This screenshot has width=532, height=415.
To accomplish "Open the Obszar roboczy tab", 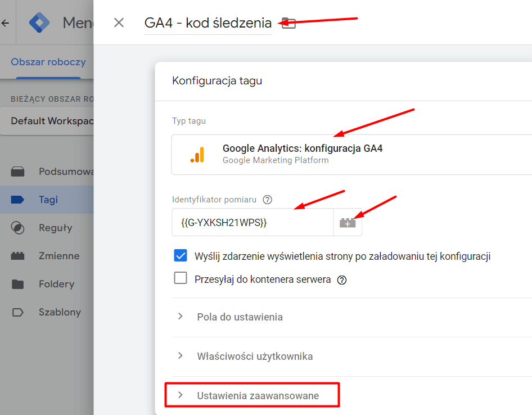I will 48,62.
